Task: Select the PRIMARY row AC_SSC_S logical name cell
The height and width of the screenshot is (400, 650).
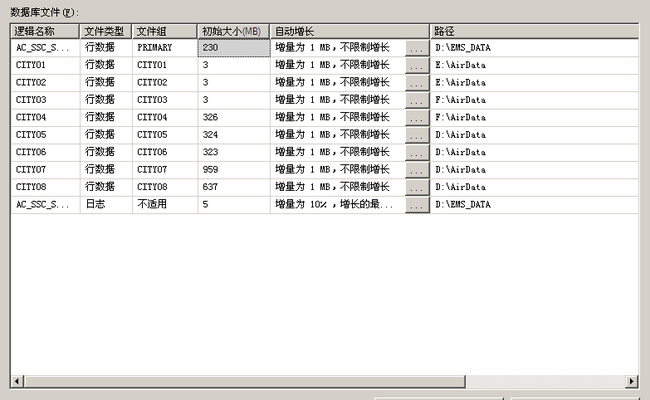Action: point(45,48)
